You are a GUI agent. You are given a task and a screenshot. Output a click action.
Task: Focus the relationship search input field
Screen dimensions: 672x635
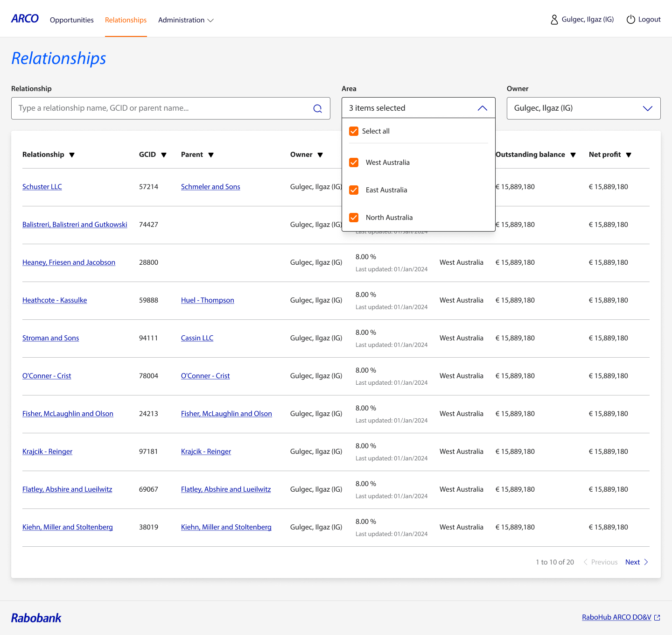coord(171,108)
